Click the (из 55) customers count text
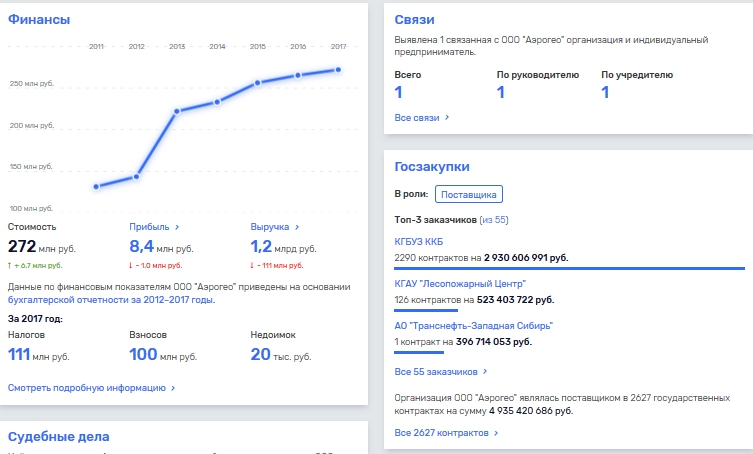This screenshot has height=454, width=753. 494,220
